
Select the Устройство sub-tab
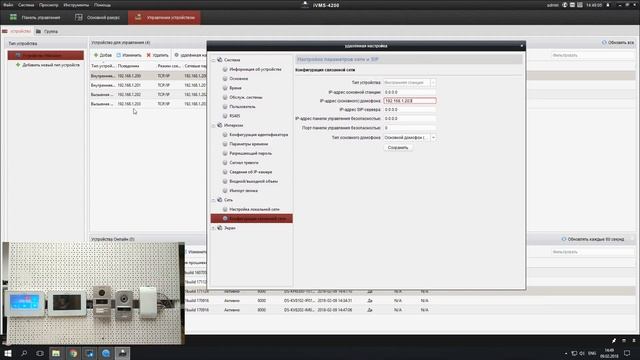17,31
